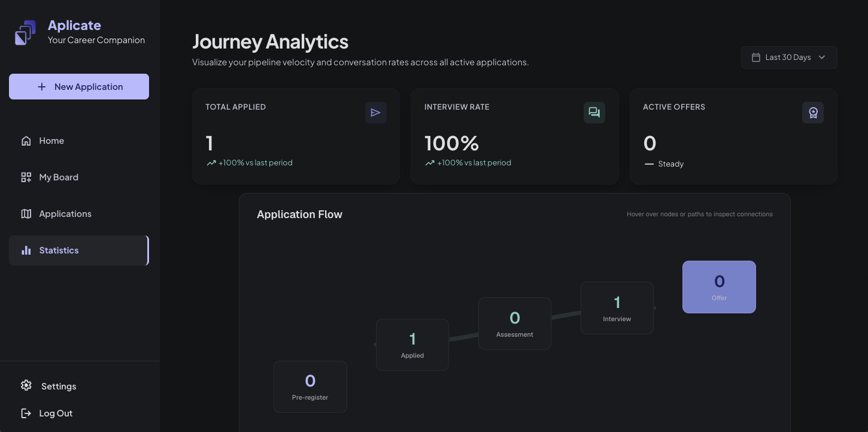
Task: Click the Applications map icon
Action: click(x=26, y=214)
